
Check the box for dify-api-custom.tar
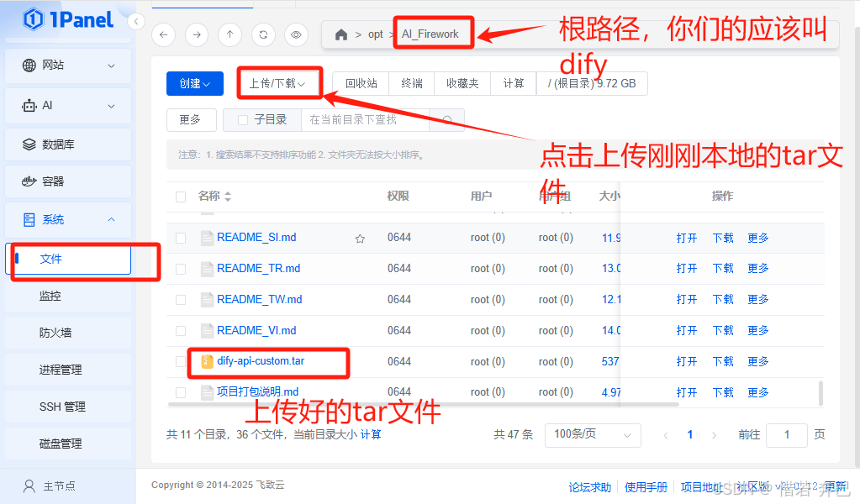click(x=180, y=360)
